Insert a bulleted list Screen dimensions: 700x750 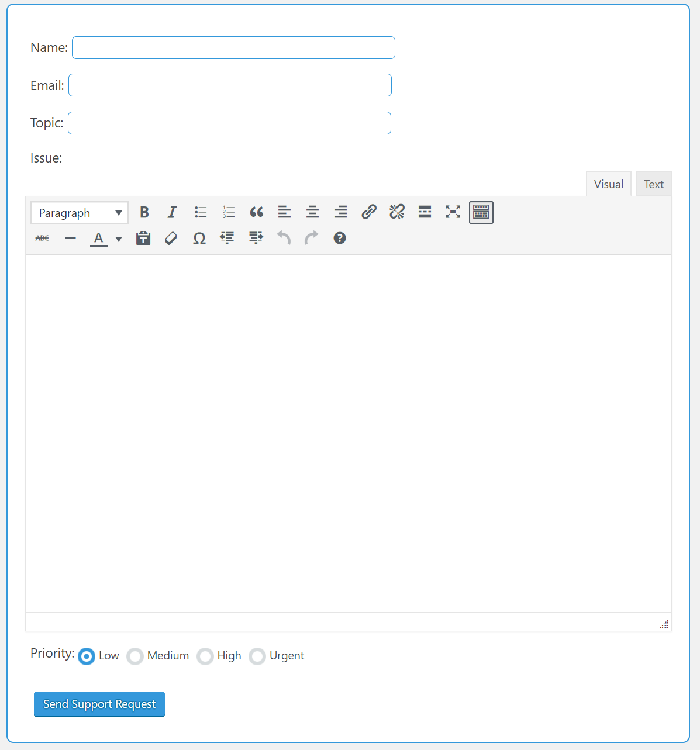[201, 212]
